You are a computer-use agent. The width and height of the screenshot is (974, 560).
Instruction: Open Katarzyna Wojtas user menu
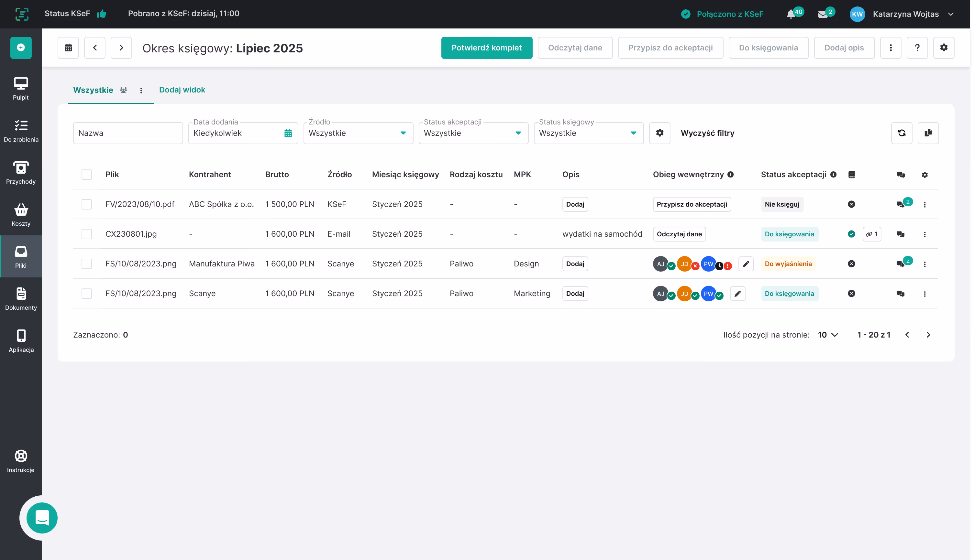coord(902,14)
